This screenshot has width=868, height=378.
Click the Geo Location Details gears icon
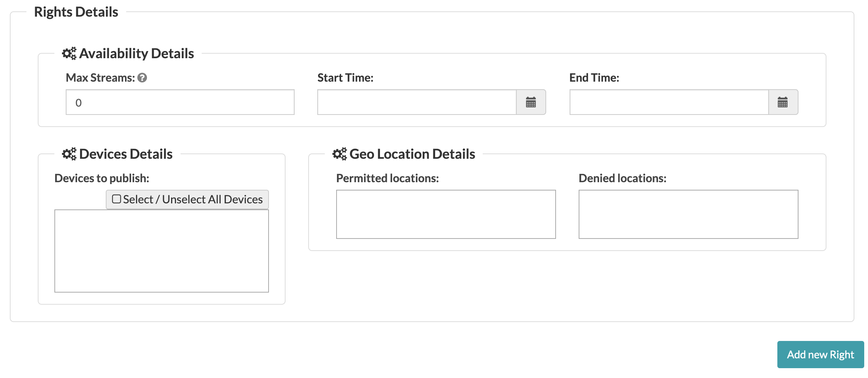tap(340, 154)
